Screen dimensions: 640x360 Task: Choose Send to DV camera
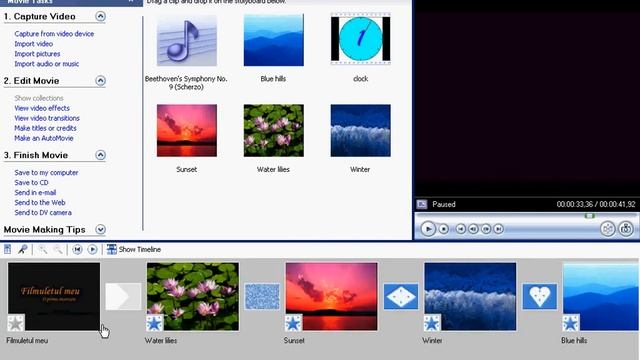click(x=43, y=213)
